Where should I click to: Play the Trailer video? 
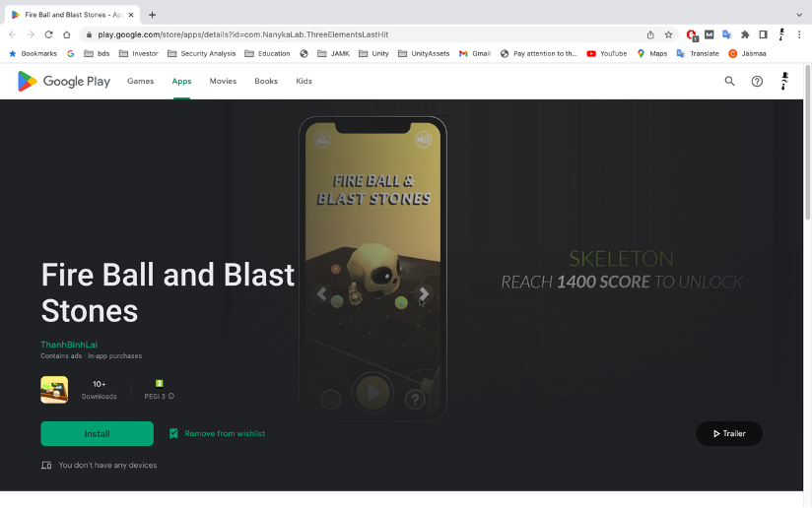pos(729,433)
